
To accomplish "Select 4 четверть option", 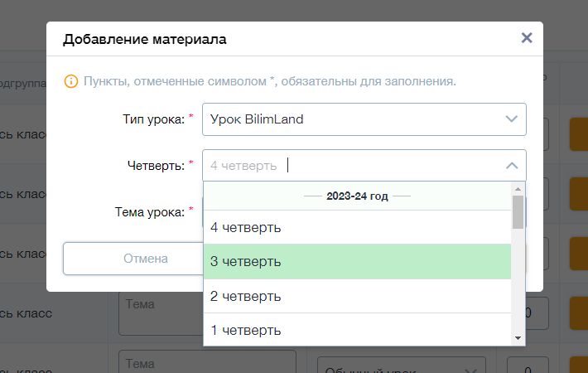I will (x=357, y=227).
